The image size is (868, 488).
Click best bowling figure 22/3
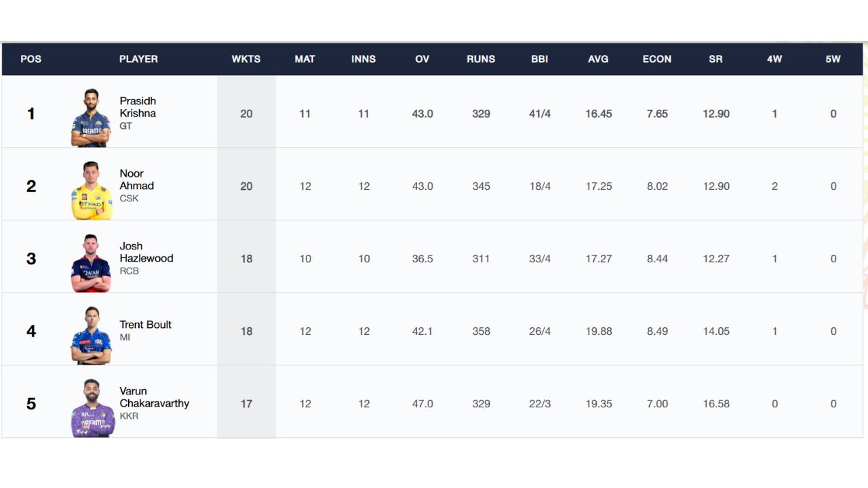[x=540, y=404]
